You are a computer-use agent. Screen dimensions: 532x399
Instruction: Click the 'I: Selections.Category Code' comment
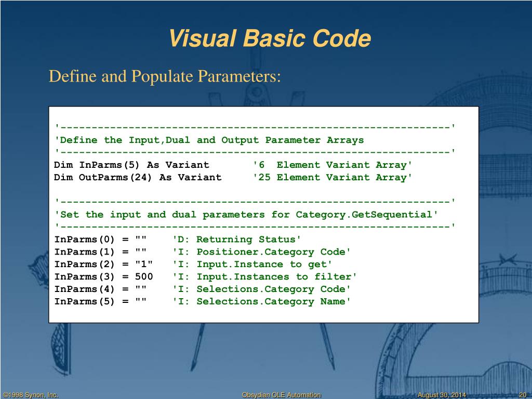point(262,289)
